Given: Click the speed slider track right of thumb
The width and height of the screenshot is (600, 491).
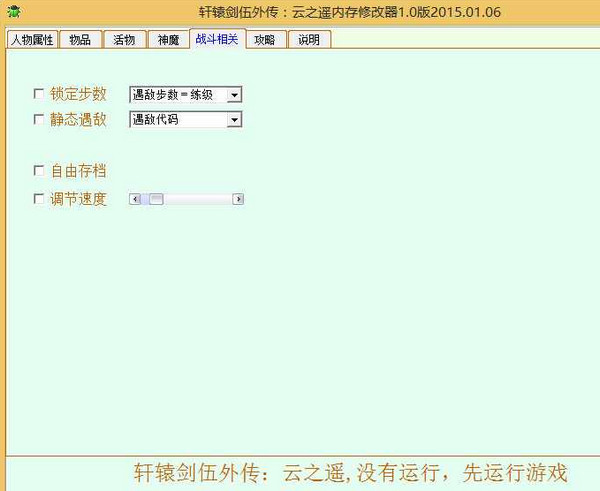Looking at the screenshot, I should 198,199.
